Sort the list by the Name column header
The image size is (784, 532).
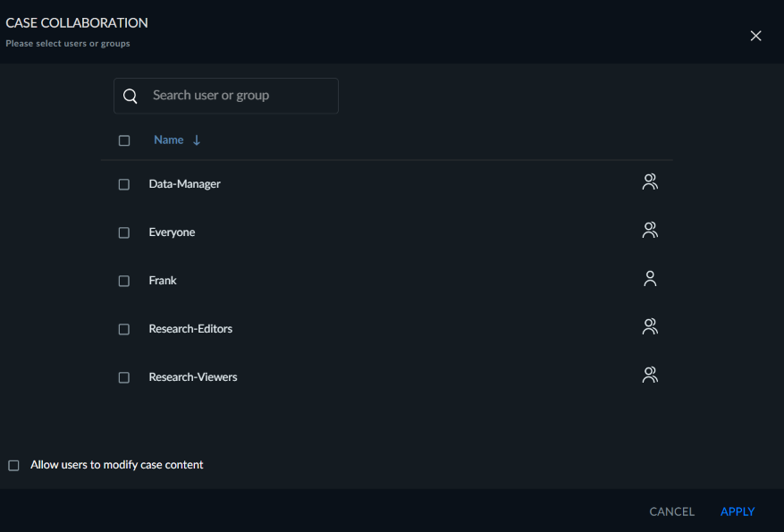168,140
